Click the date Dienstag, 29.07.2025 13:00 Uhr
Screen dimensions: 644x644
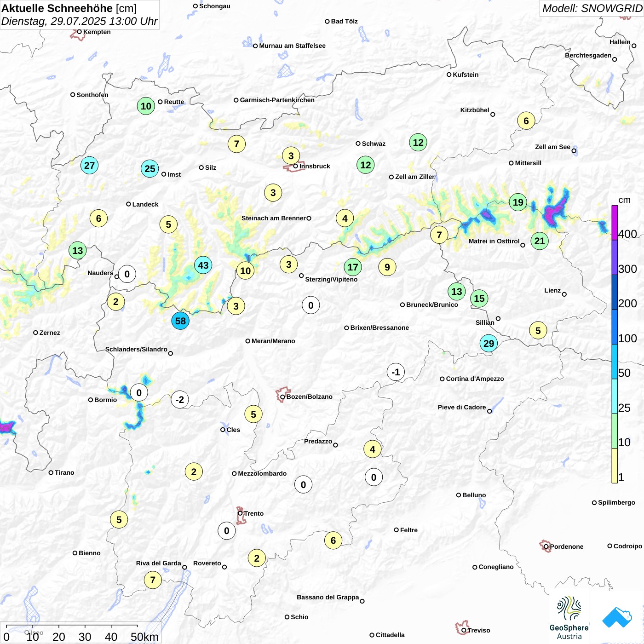click(x=79, y=21)
